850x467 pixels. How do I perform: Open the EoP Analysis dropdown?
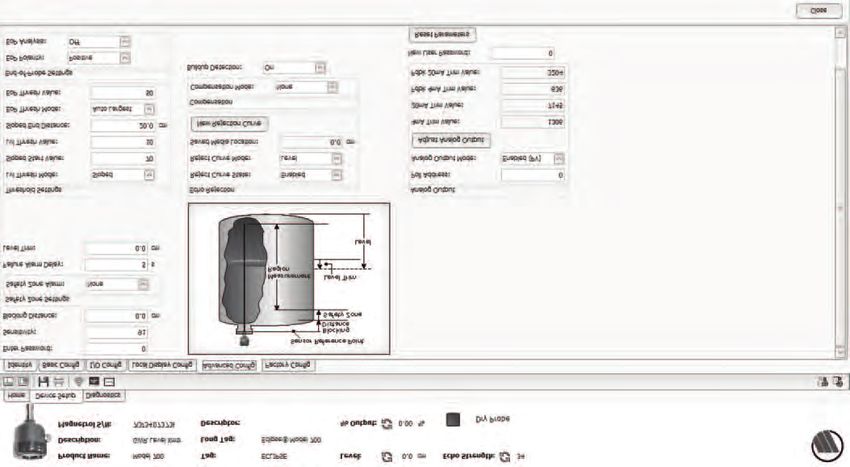pyautogui.click(x=125, y=41)
